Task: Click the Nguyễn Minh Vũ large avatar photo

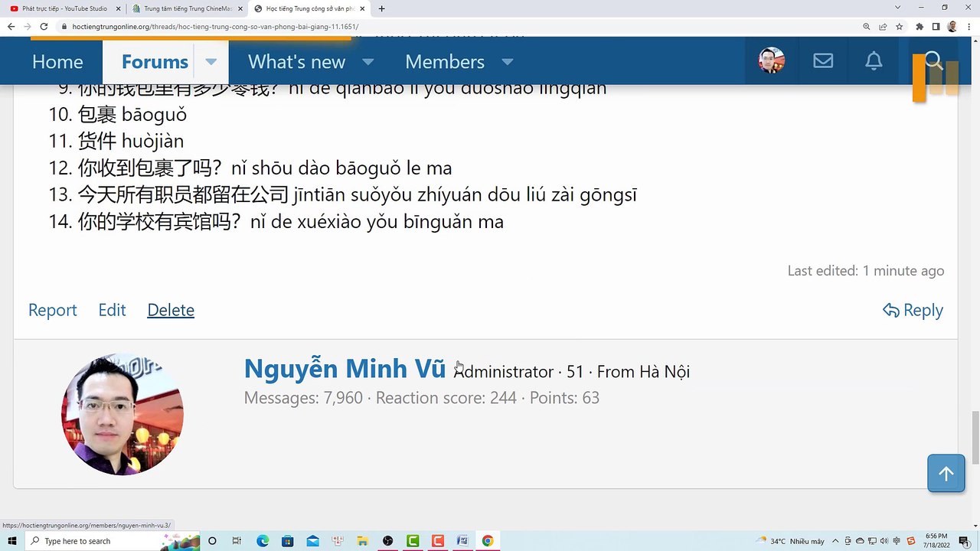Action: (122, 414)
